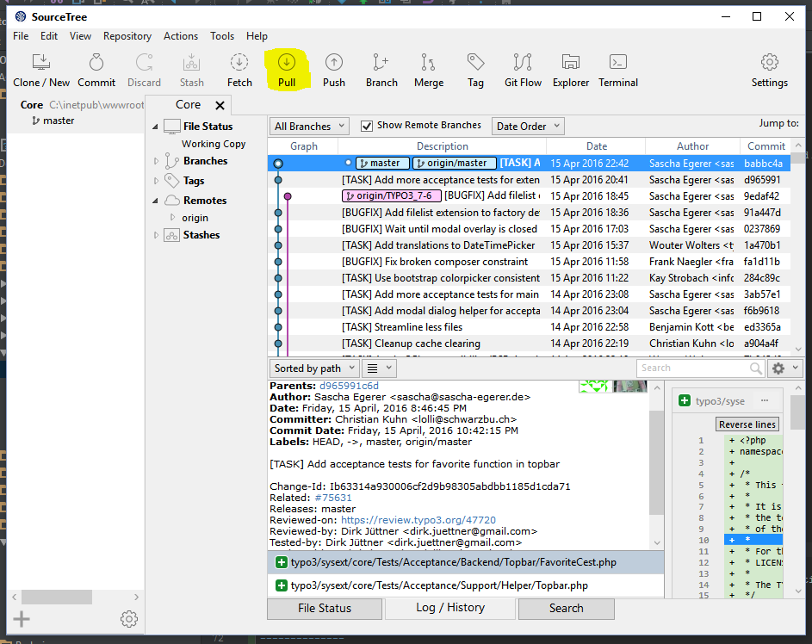This screenshot has width=812, height=644.
Task: Open the Repository menu
Action: (127, 36)
